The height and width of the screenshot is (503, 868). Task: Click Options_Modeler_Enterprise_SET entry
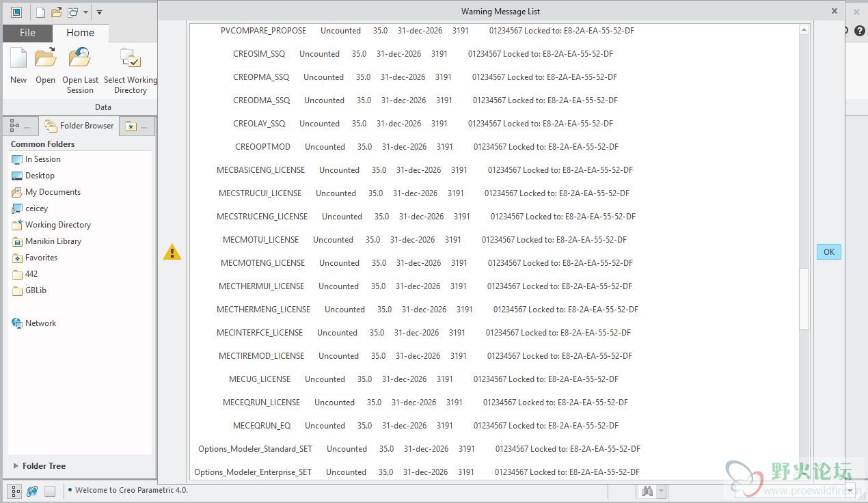pos(417,472)
